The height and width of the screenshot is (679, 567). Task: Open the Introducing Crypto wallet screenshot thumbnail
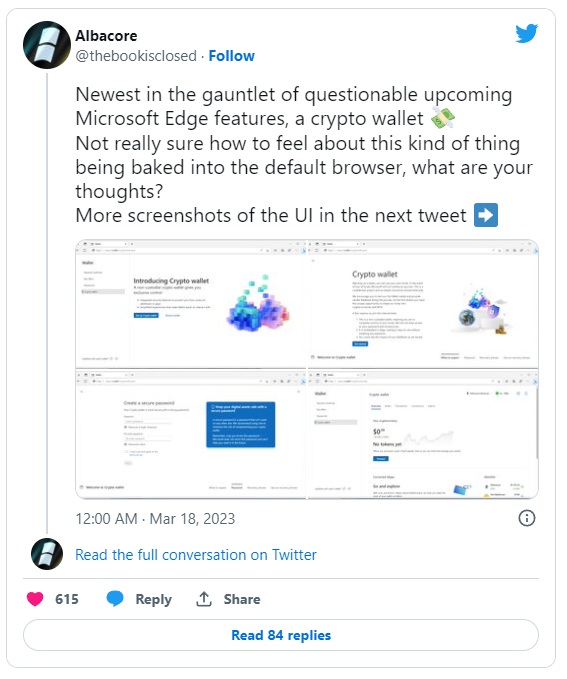point(191,304)
